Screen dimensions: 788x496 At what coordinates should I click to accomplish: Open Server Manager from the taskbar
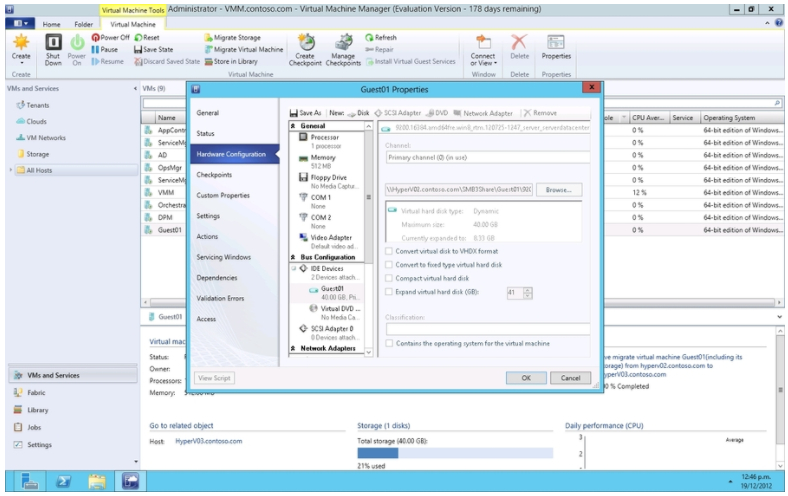click(x=30, y=481)
